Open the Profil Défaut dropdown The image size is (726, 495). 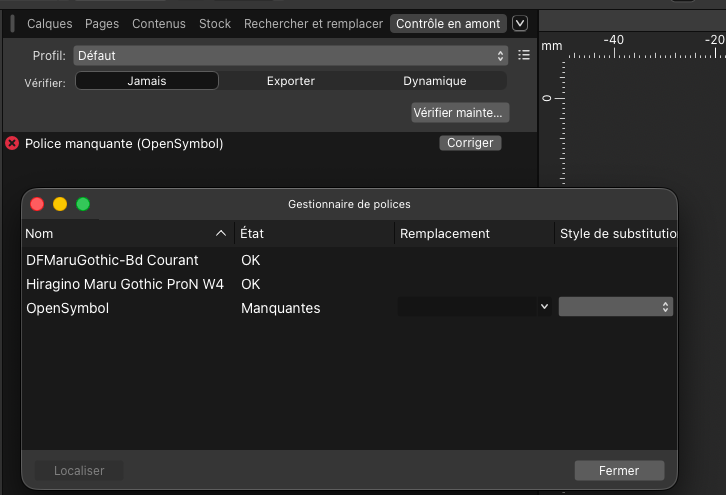click(x=290, y=56)
